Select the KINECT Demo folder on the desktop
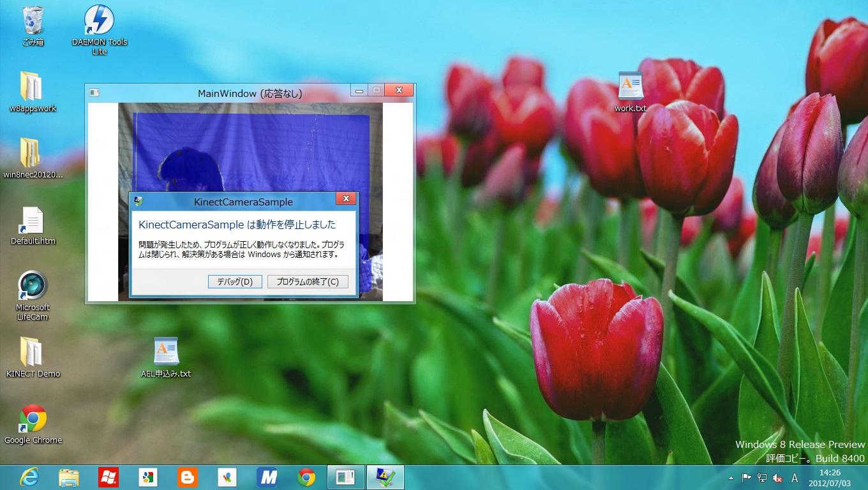 (x=33, y=357)
